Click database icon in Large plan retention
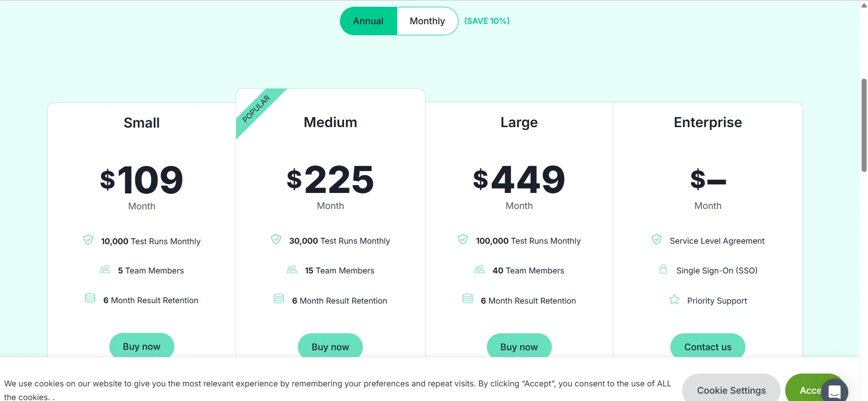The width and height of the screenshot is (868, 401). 467,299
